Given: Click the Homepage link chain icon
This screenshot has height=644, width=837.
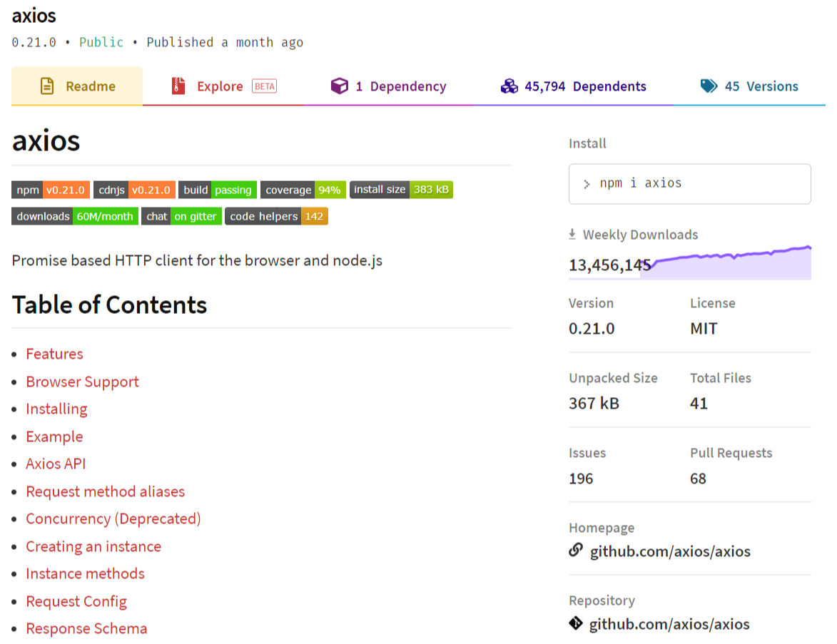Looking at the screenshot, I should (576, 550).
